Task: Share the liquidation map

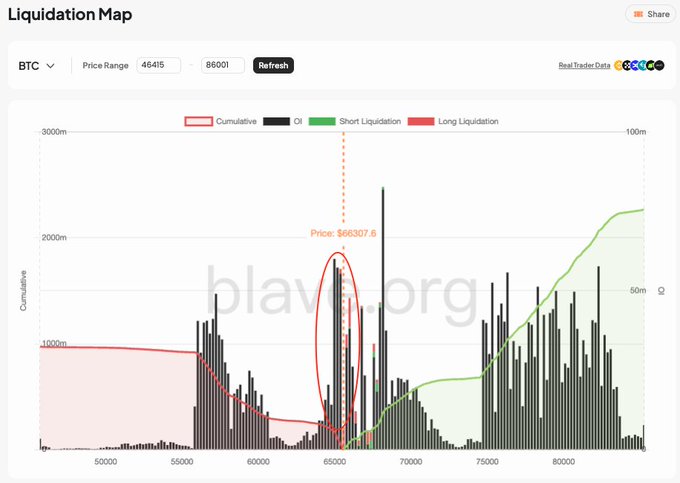Action: (651, 14)
